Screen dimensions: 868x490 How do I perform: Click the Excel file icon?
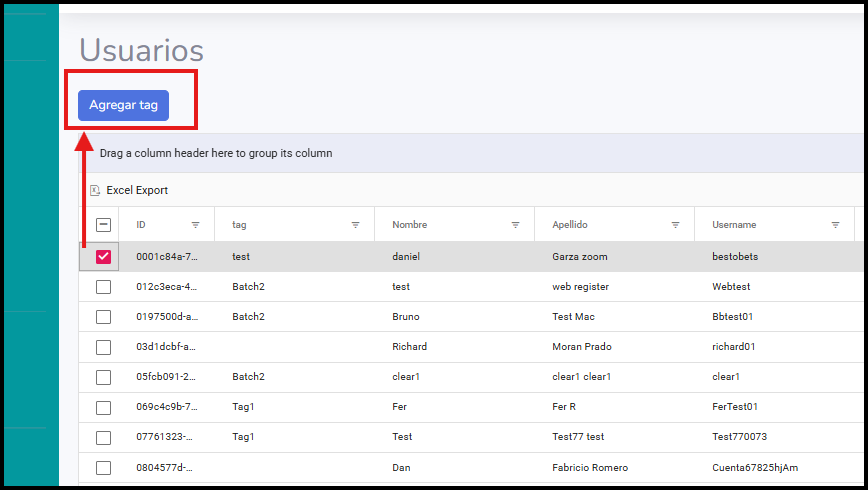click(x=95, y=190)
